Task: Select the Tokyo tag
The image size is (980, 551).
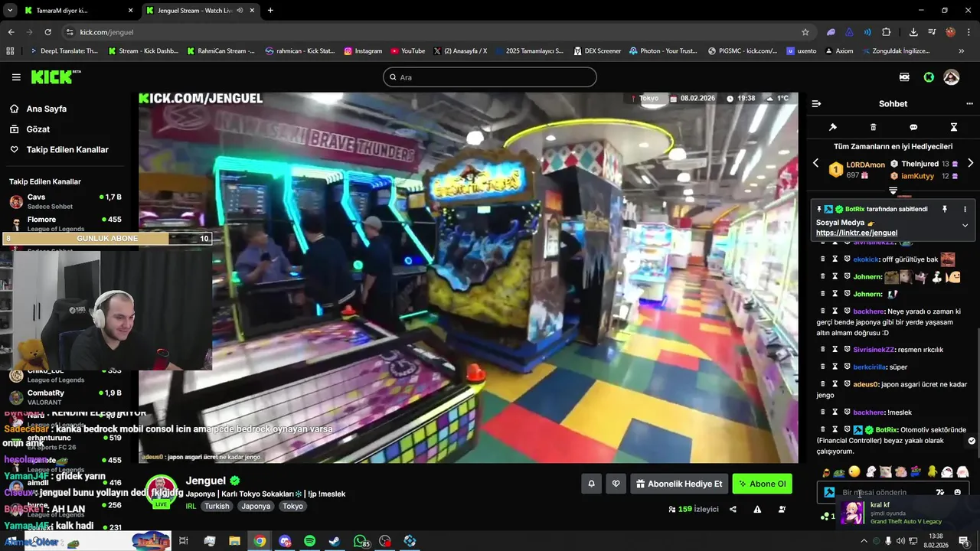Action: [x=292, y=506]
